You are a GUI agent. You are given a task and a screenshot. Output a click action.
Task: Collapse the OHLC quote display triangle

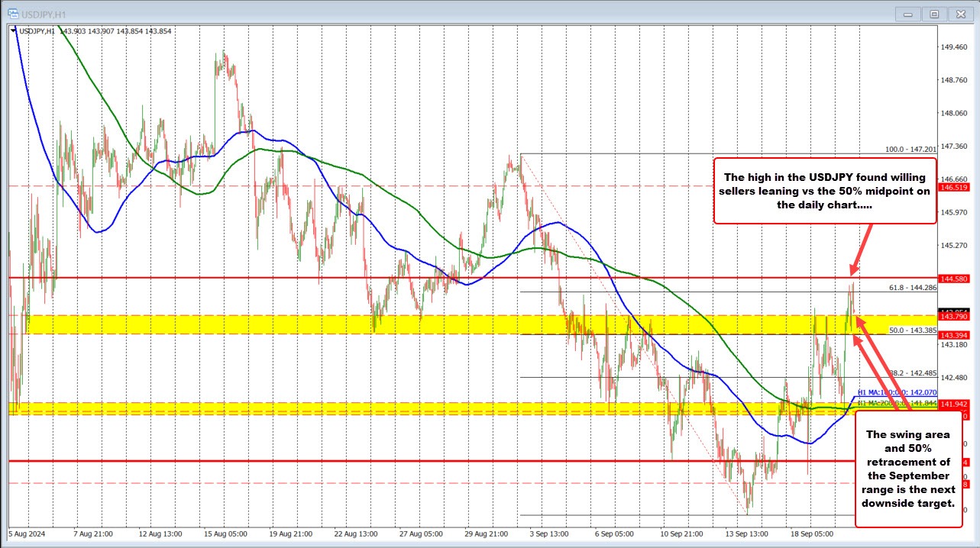tap(15, 31)
